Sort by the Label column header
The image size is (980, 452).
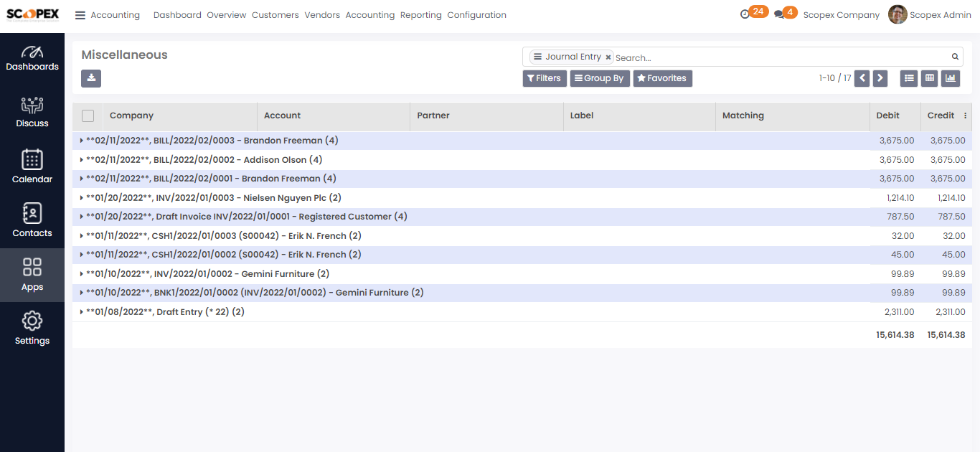point(639,116)
